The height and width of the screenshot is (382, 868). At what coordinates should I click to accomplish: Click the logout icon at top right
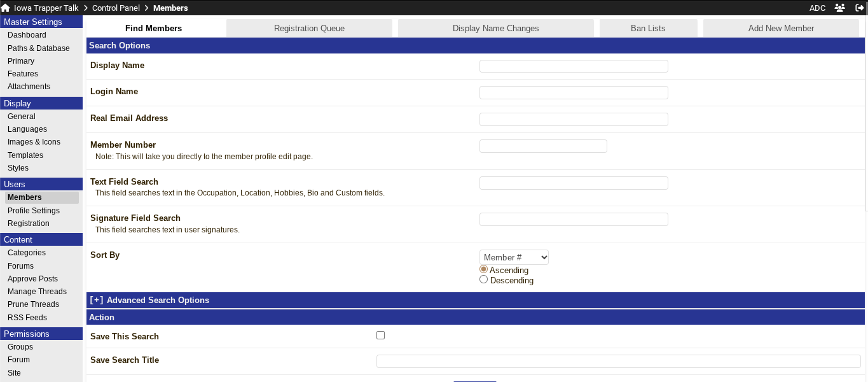(860, 8)
